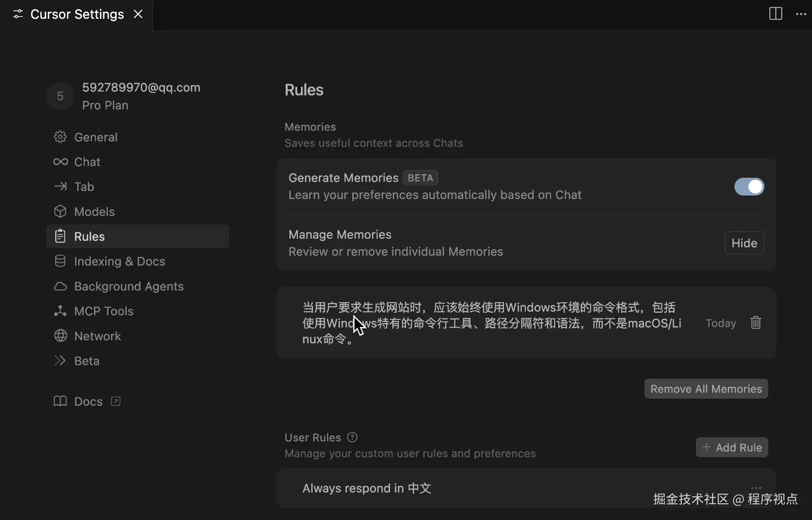
Task: Click the split editor layout icon
Action: (x=775, y=14)
